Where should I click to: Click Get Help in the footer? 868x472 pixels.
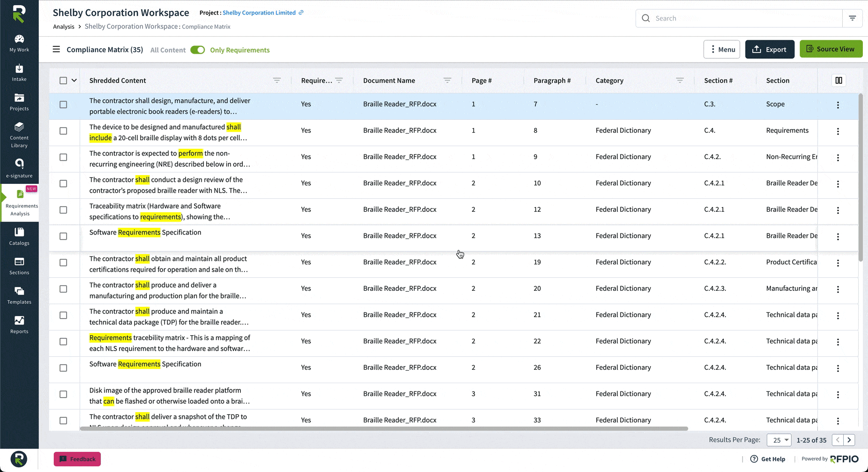(x=768, y=459)
